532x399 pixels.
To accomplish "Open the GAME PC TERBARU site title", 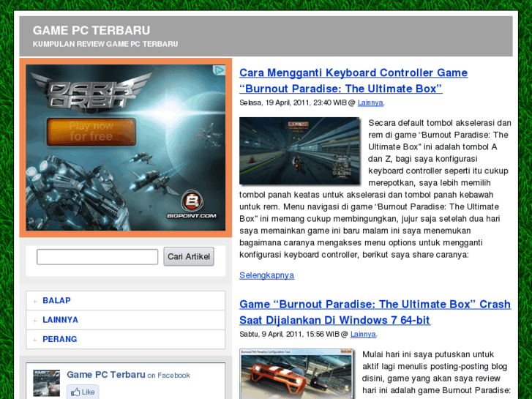I will 91,30.
